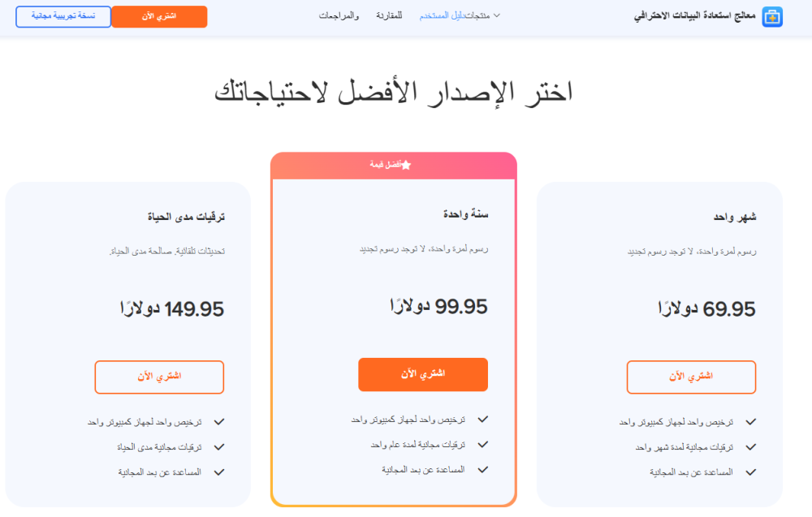Click the single-PC license checkmark in the lifetime plan

tap(219, 422)
